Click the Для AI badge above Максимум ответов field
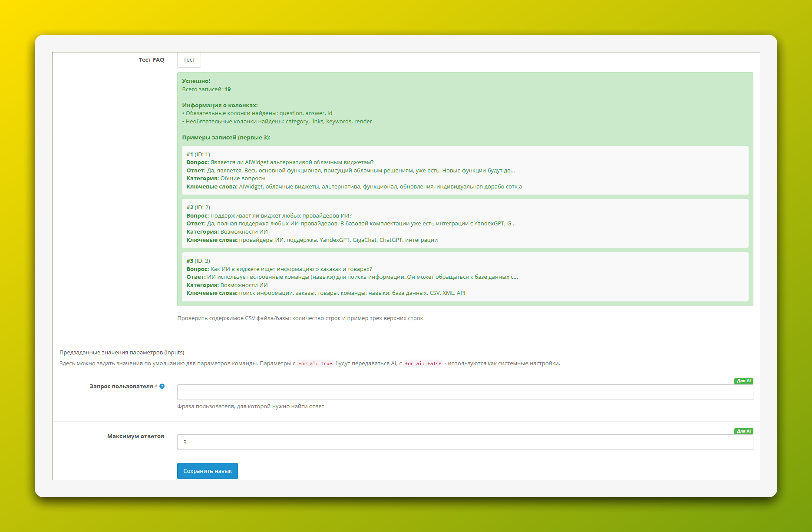The height and width of the screenshot is (532, 812). point(743,431)
